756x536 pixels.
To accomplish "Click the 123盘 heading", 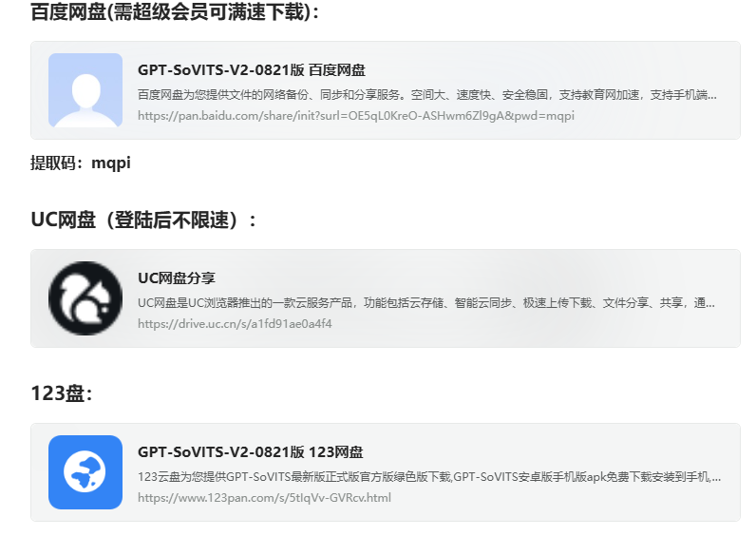I will tap(61, 393).
